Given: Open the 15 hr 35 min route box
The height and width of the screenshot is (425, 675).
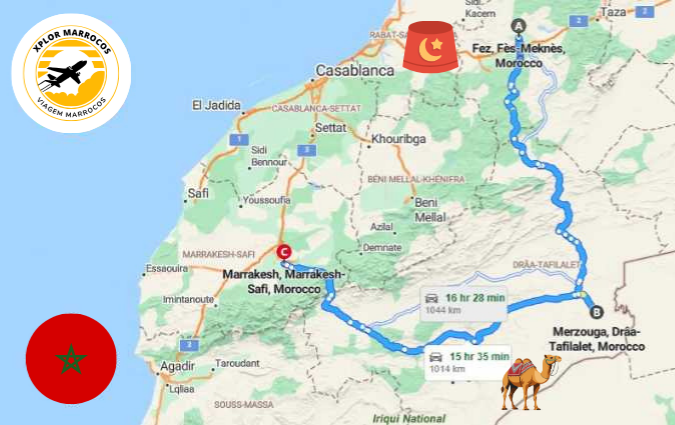Looking at the screenshot, I should 468,363.
